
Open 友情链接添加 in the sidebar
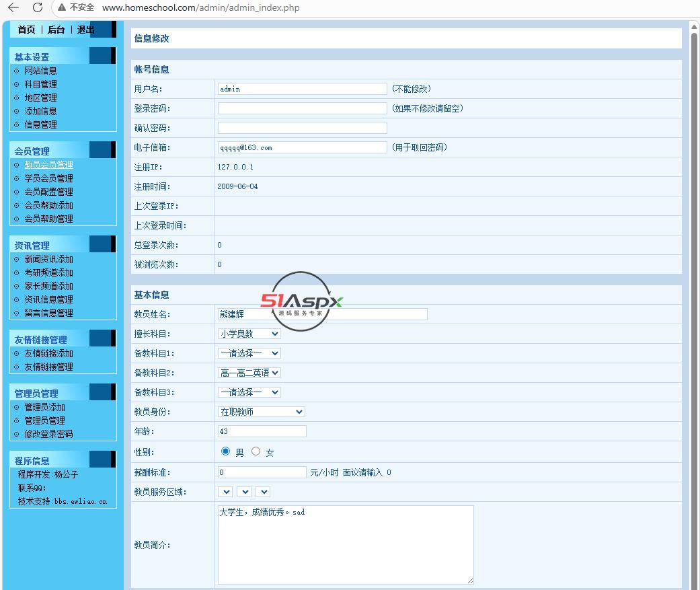pyautogui.click(x=48, y=353)
